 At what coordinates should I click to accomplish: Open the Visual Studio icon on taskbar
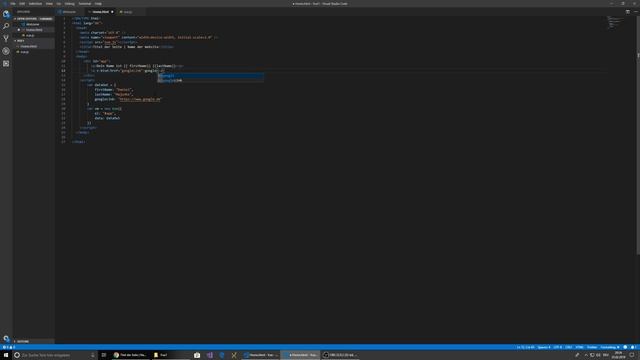point(209,355)
